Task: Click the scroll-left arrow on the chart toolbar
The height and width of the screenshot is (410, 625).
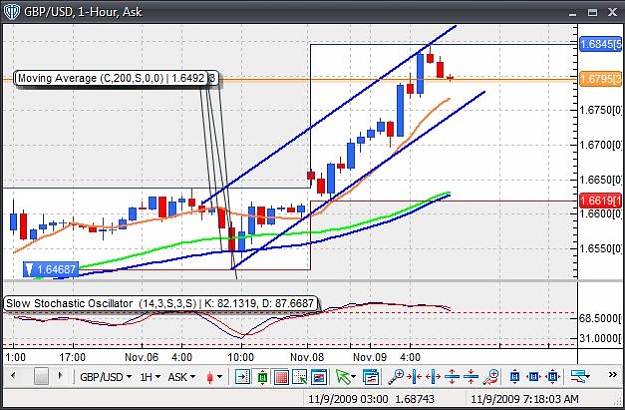Action: point(13,375)
